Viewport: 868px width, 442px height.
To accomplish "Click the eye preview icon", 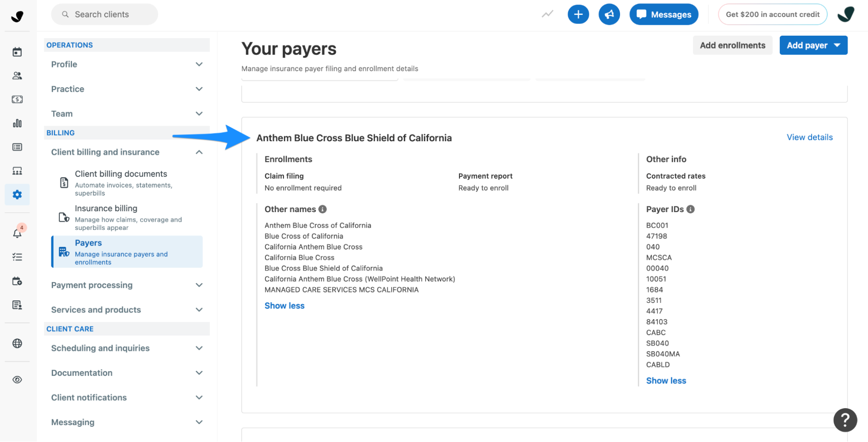I will click(x=17, y=380).
